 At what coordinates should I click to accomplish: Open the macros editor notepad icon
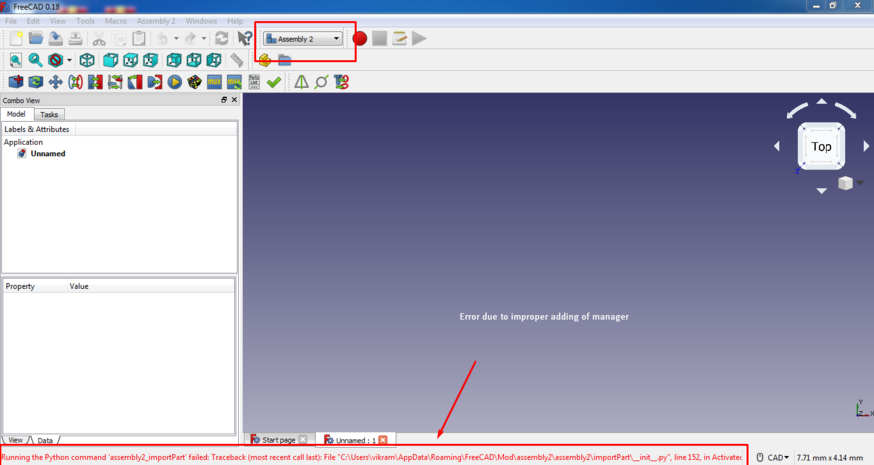pos(399,38)
